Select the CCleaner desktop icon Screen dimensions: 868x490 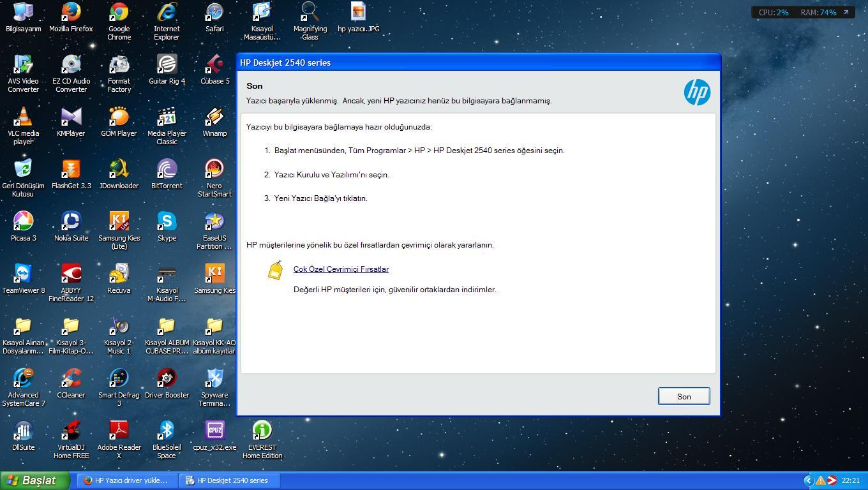[71, 383]
